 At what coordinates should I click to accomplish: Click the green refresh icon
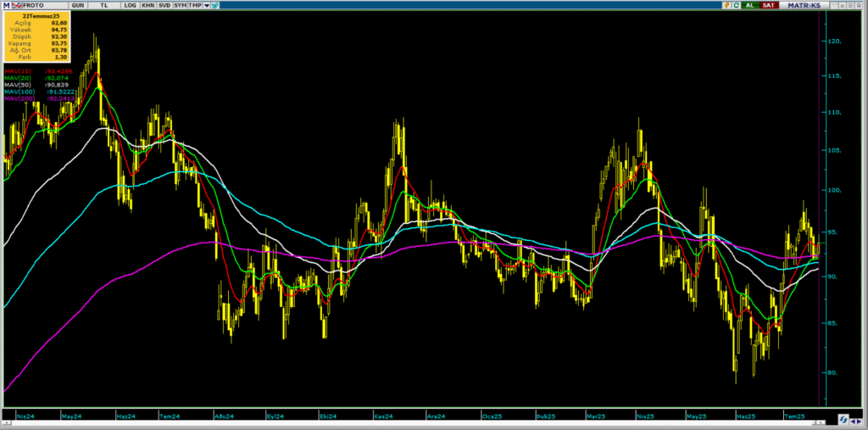(737, 5)
